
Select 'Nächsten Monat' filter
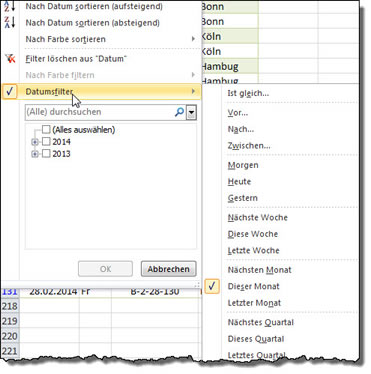[260, 270]
